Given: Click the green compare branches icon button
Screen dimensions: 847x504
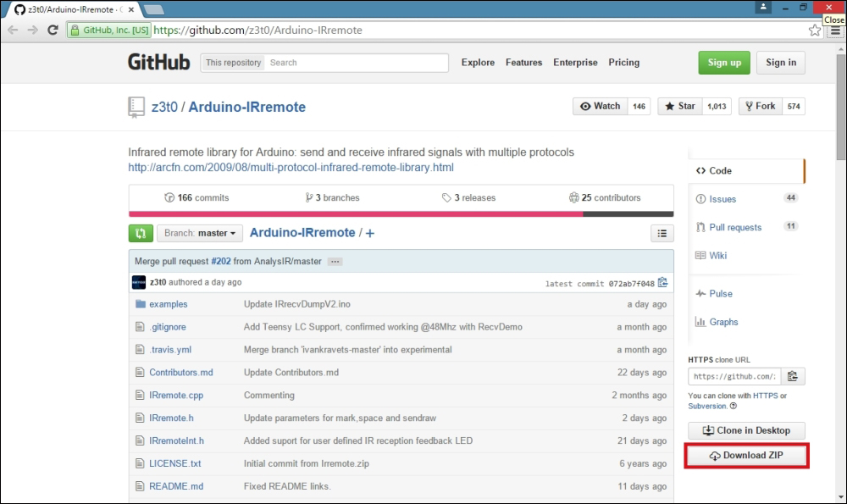Looking at the screenshot, I should click(141, 233).
